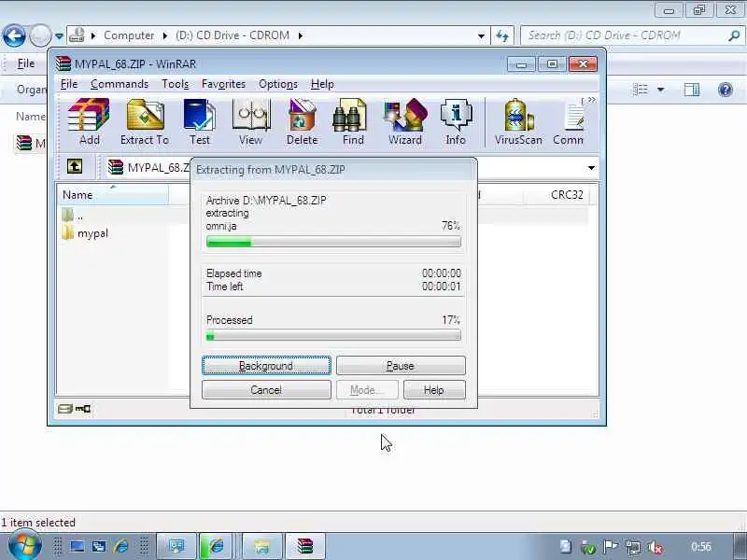This screenshot has width=747, height=560.
Task: Click the Add toolbar icon in WinRAR
Action: (x=89, y=122)
